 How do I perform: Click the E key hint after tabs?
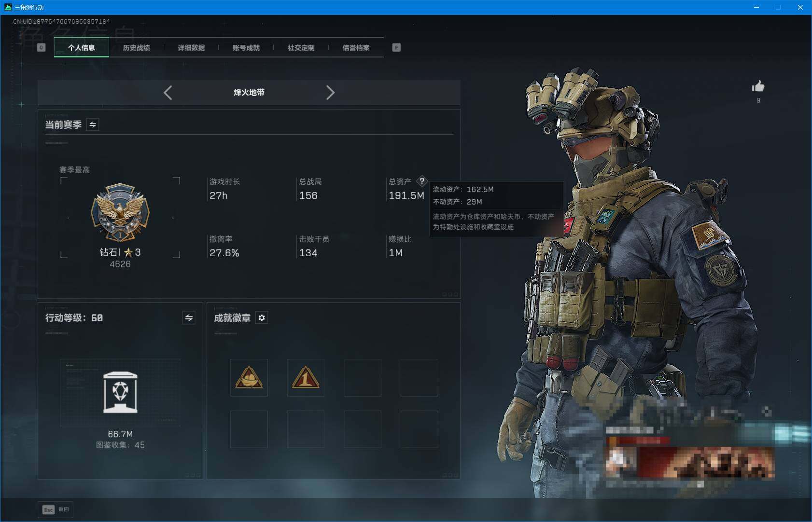click(x=396, y=47)
